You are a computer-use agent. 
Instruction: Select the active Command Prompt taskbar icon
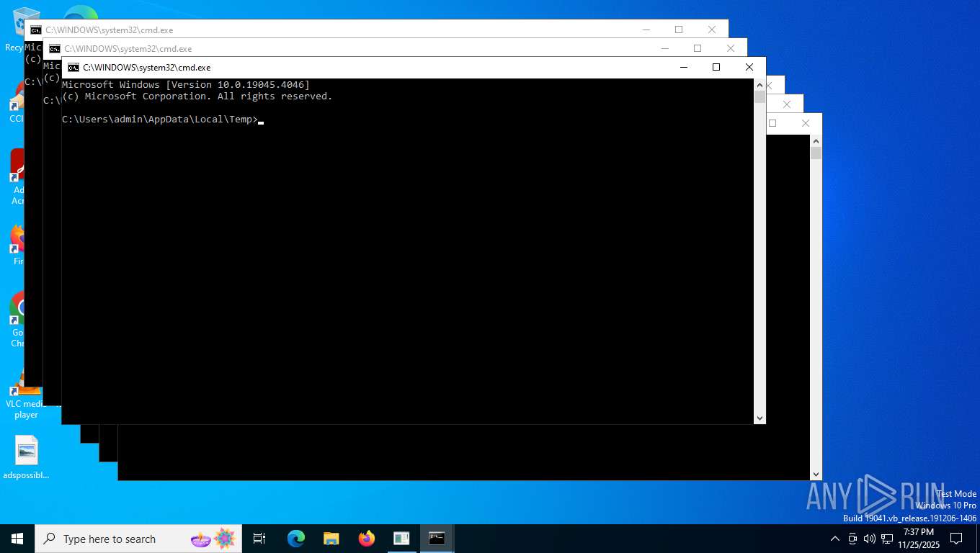[x=437, y=539]
